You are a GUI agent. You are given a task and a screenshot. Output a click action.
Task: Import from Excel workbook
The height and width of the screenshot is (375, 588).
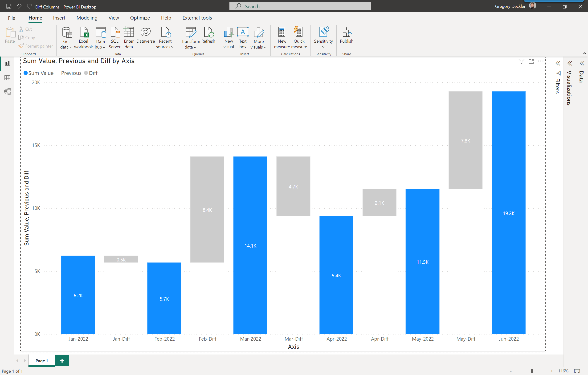click(83, 38)
